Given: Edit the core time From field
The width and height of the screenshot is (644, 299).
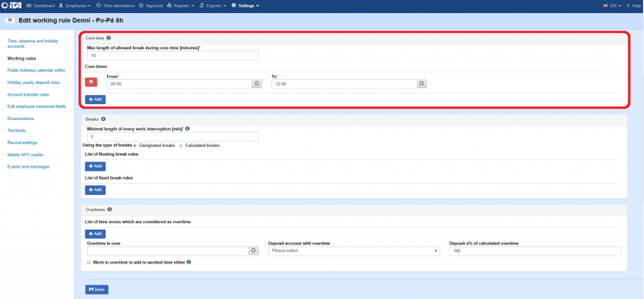Looking at the screenshot, I should point(179,84).
